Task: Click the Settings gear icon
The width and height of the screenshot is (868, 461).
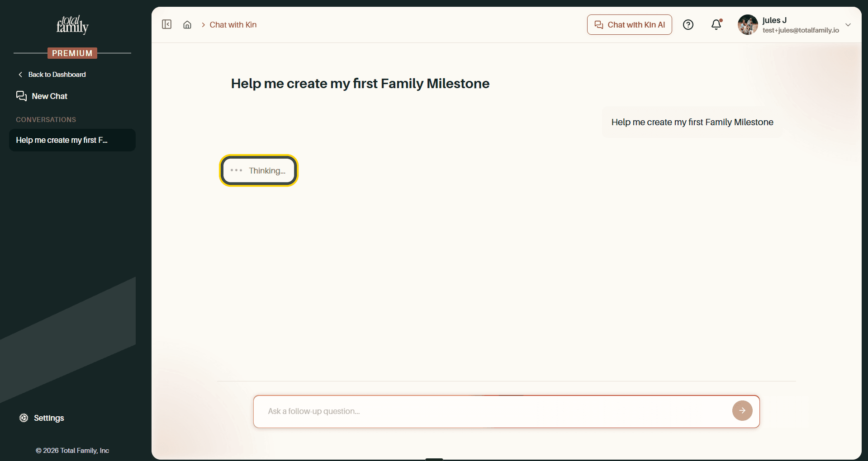Action: [24, 418]
